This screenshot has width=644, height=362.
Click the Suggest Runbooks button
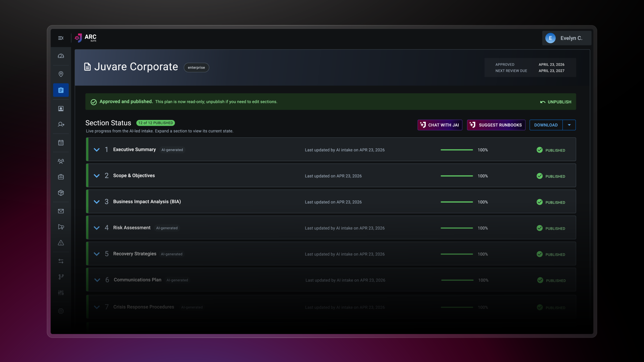tap(496, 125)
